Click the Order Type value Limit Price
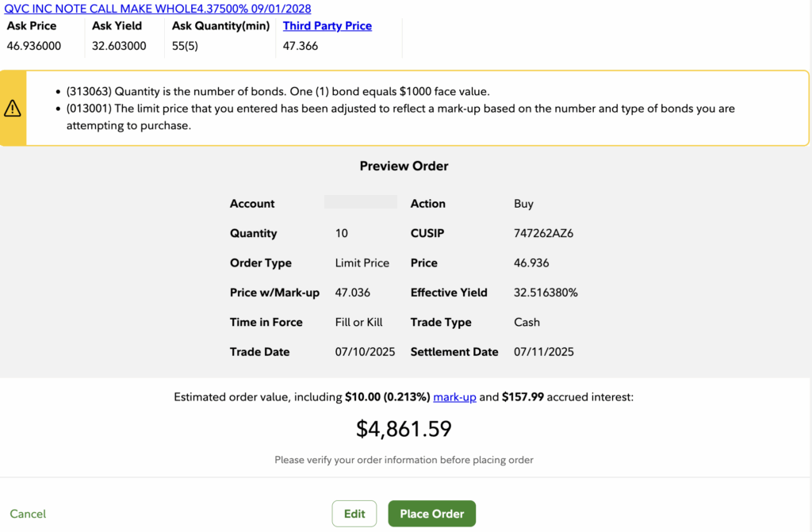 tap(362, 262)
